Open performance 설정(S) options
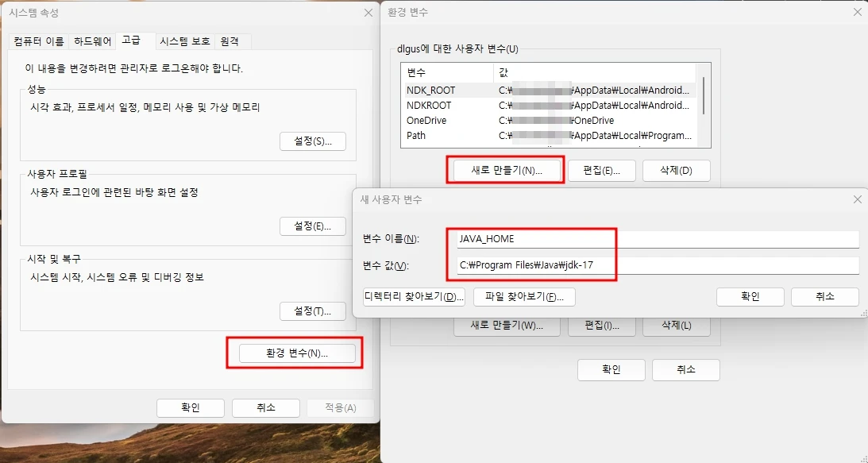The height and width of the screenshot is (463, 868). [313, 141]
